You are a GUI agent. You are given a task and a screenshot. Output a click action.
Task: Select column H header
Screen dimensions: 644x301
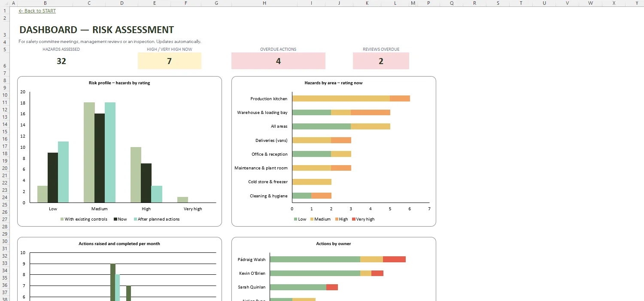point(264,3)
